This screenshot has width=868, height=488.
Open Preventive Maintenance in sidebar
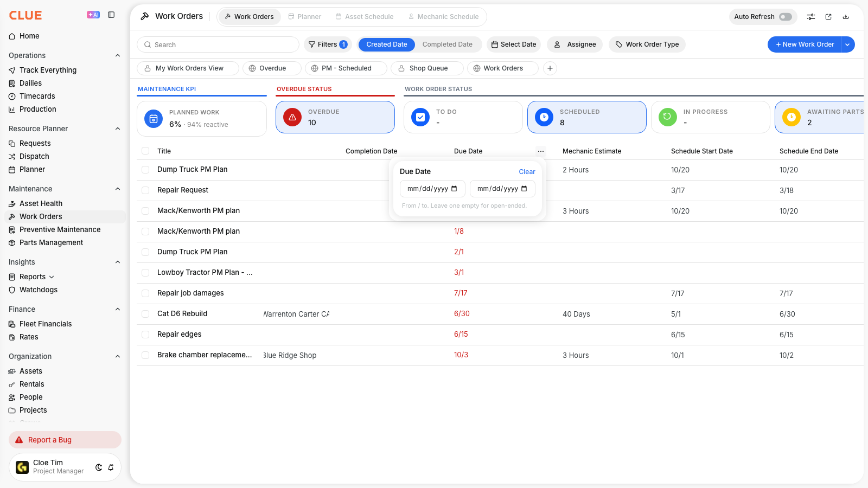pyautogui.click(x=65, y=229)
